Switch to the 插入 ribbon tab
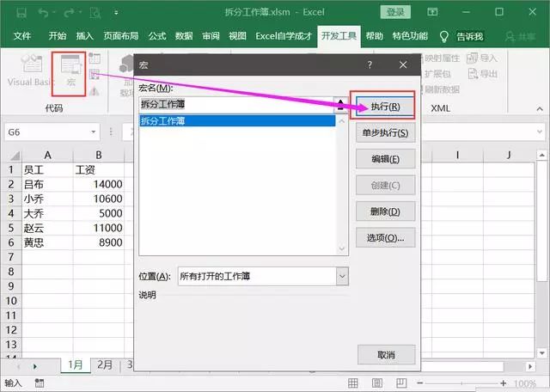Viewport: 550px width, 392px height. [x=85, y=36]
